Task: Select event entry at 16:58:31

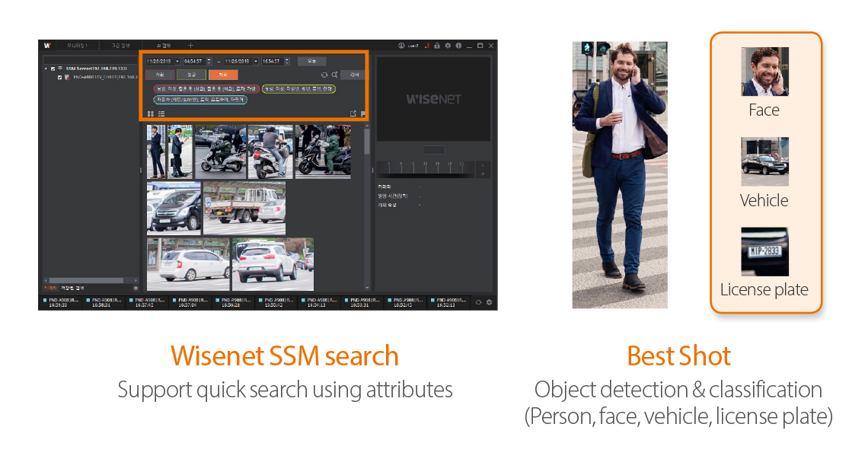Action: click(x=103, y=302)
